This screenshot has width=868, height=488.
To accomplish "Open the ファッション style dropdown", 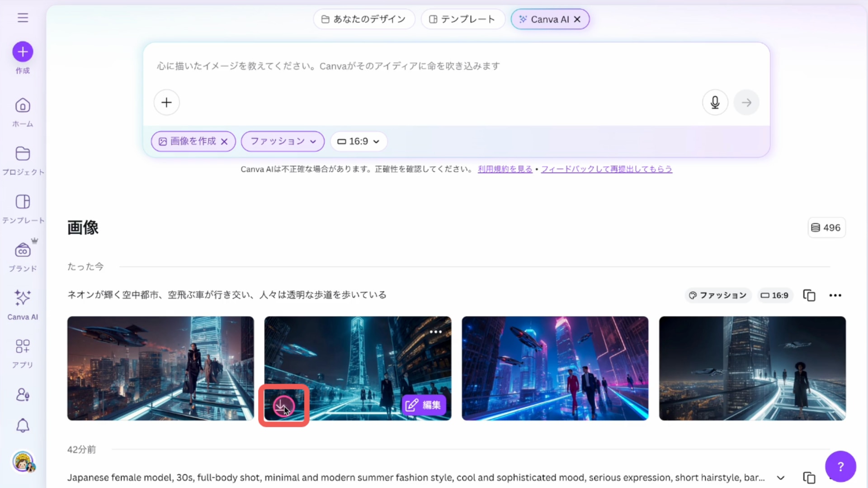I will tap(283, 141).
